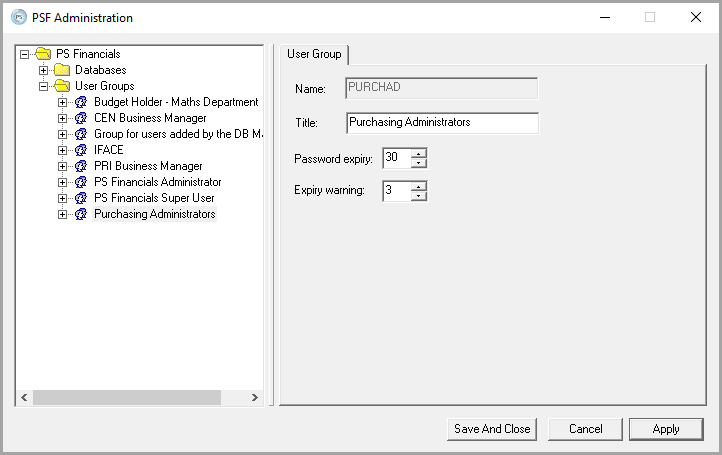This screenshot has width=722, height=455.
Task: Click the PS Financials root folder icon
Action: point(43,54)
